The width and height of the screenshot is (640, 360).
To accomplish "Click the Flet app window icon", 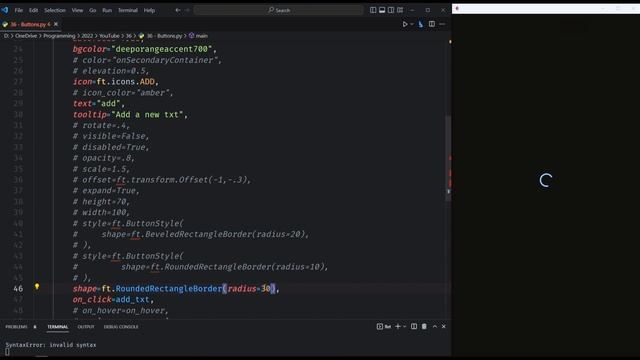I will [x=457, y=9].
